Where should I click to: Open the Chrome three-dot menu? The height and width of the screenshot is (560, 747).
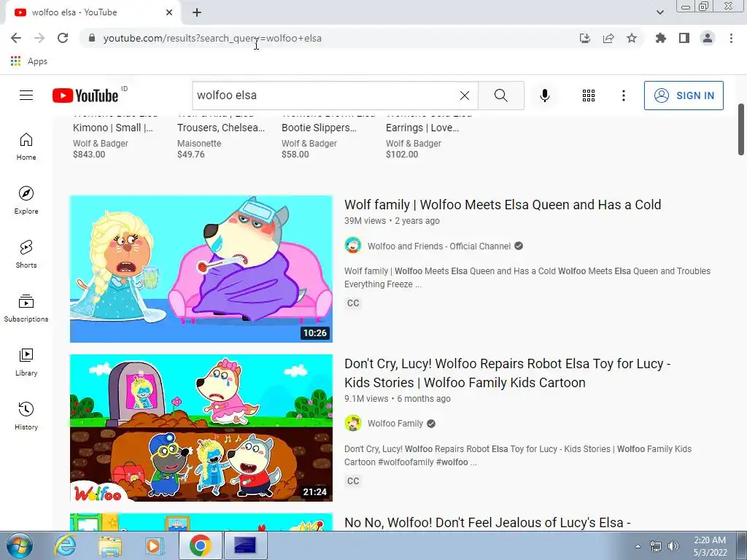tap(731, 38)
